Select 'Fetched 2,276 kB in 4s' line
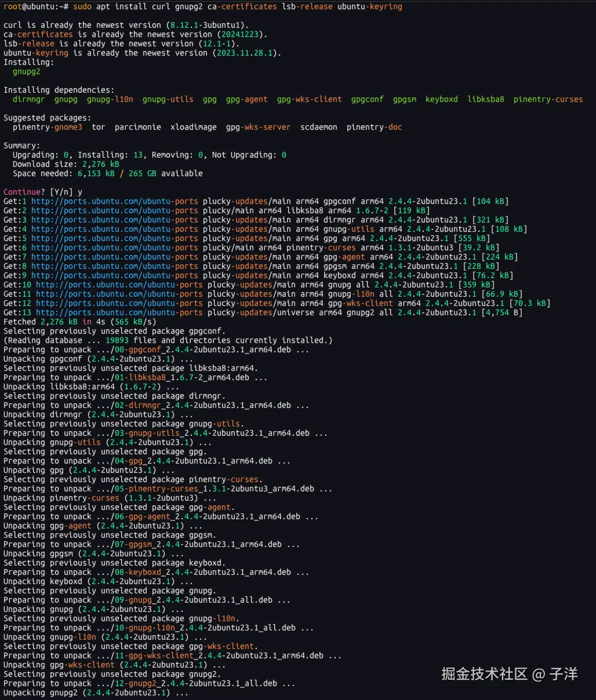 [x=80, y=322]
